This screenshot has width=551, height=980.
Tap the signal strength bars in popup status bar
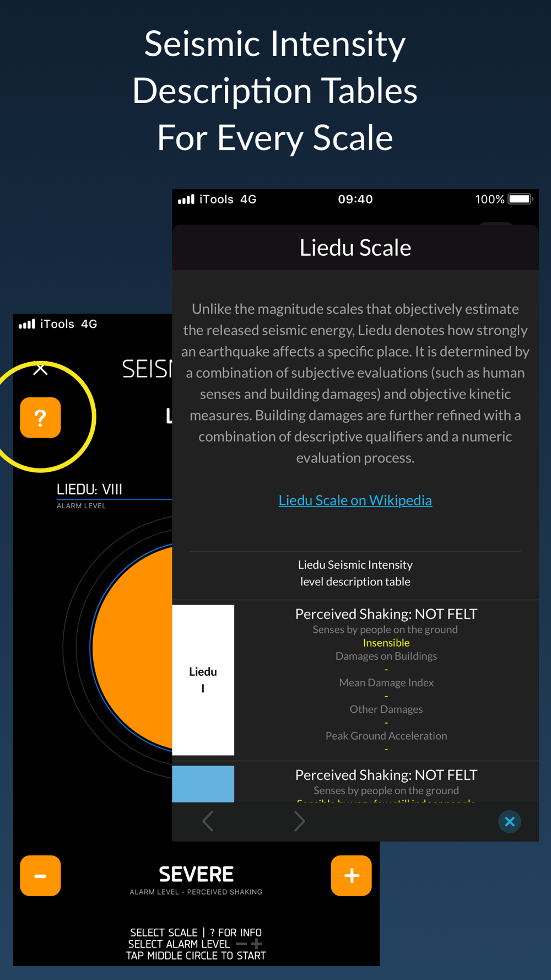click(186, 199)
